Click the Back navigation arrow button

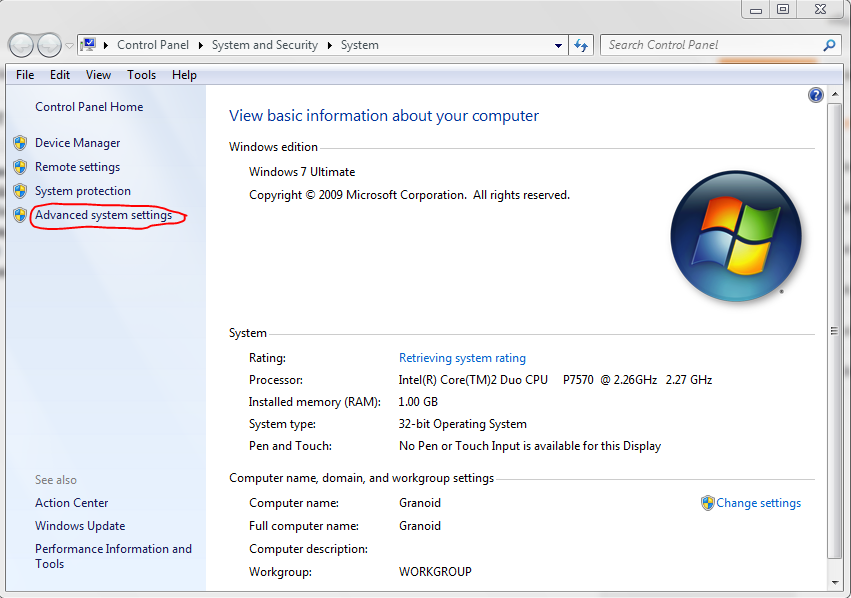point(22,45)
